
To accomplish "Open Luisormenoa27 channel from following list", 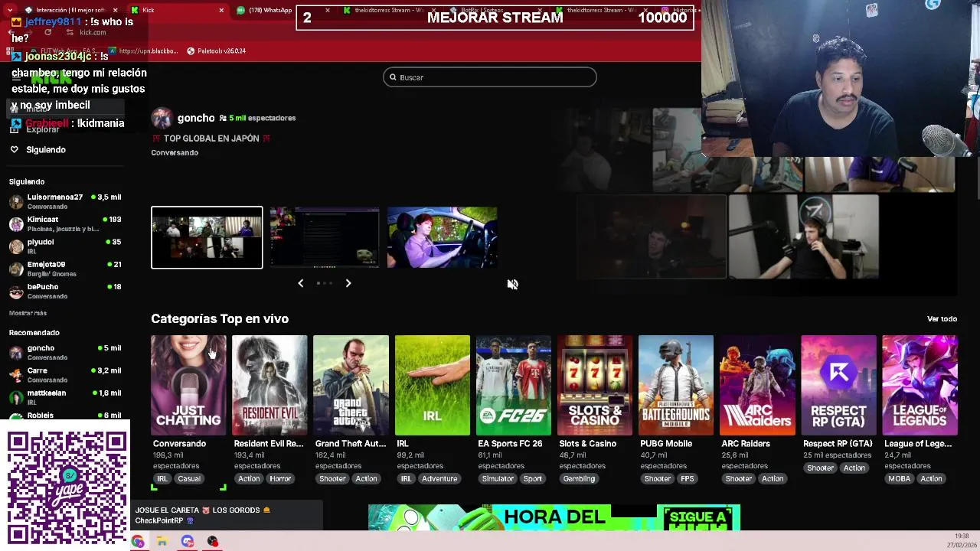I will click(65, 202).
